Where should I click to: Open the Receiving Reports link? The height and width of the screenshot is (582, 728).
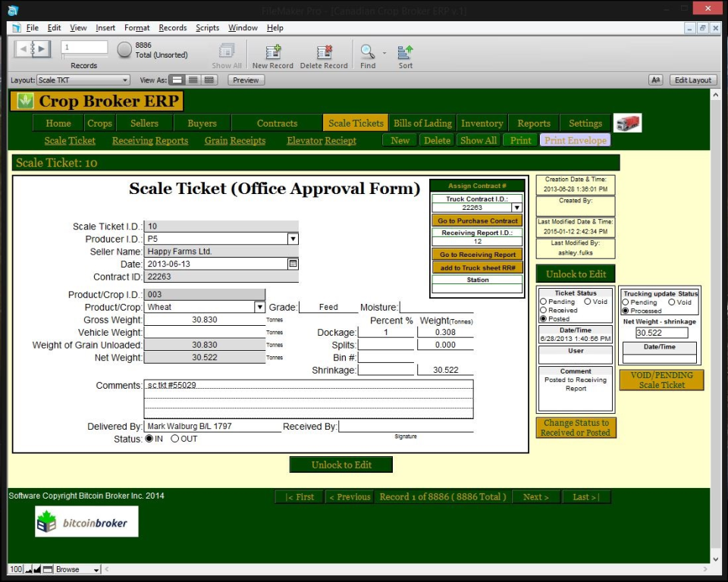tap(150, 141)
